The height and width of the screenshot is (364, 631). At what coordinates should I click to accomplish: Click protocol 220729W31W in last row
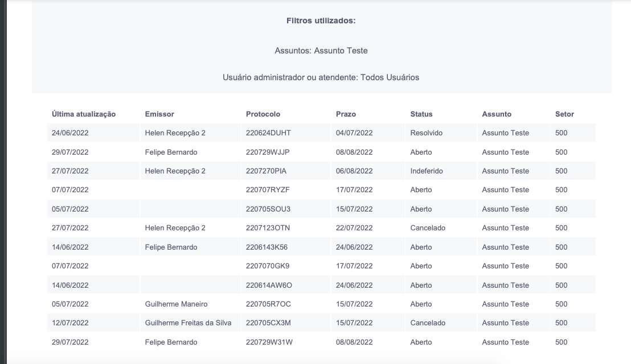coord(269,342)
